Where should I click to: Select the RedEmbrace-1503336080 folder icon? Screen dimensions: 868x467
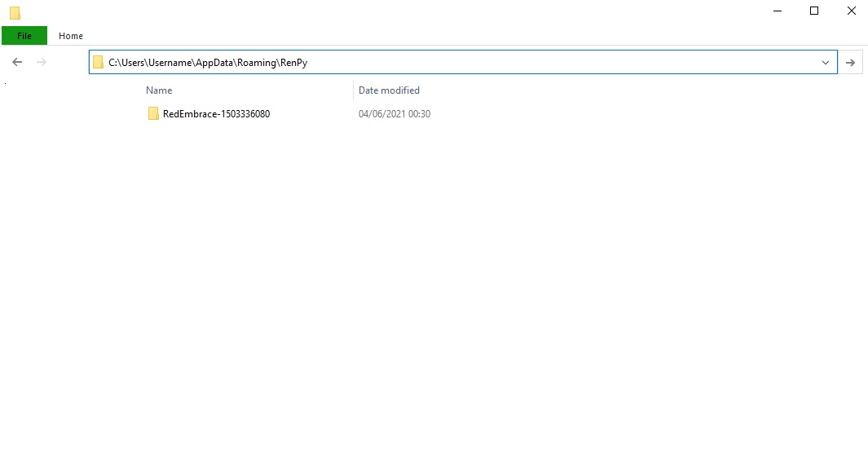click(153, 114)
